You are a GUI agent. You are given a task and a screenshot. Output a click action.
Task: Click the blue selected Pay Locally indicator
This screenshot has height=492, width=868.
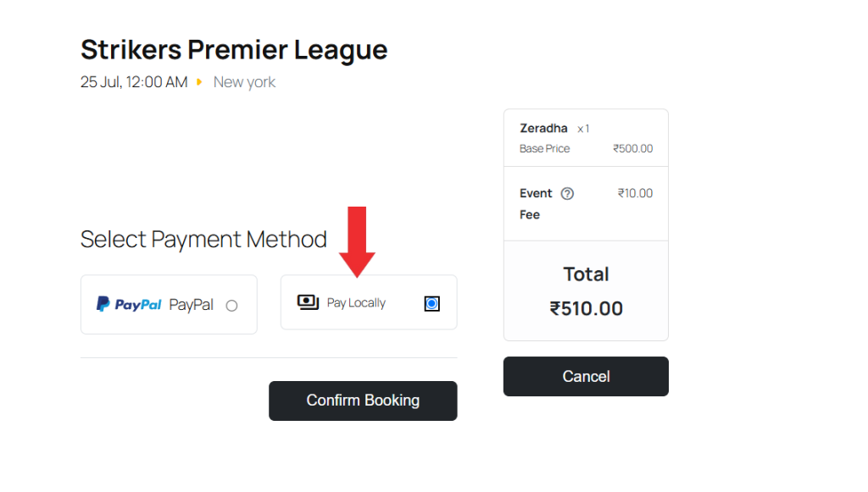(432, 302)
